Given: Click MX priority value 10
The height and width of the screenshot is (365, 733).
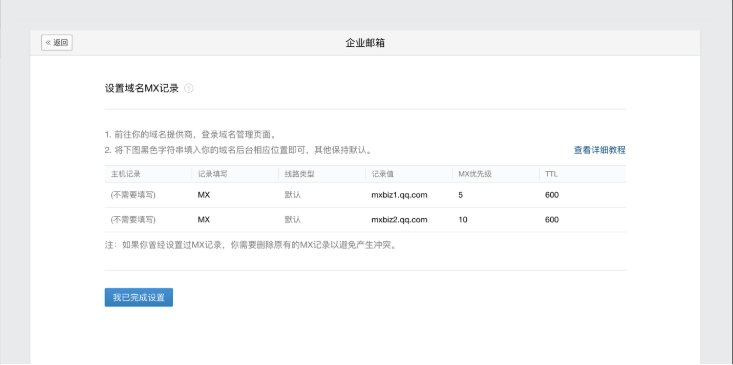Looking at the screenshot, I should pyautogui.click(x=463, y=220).
